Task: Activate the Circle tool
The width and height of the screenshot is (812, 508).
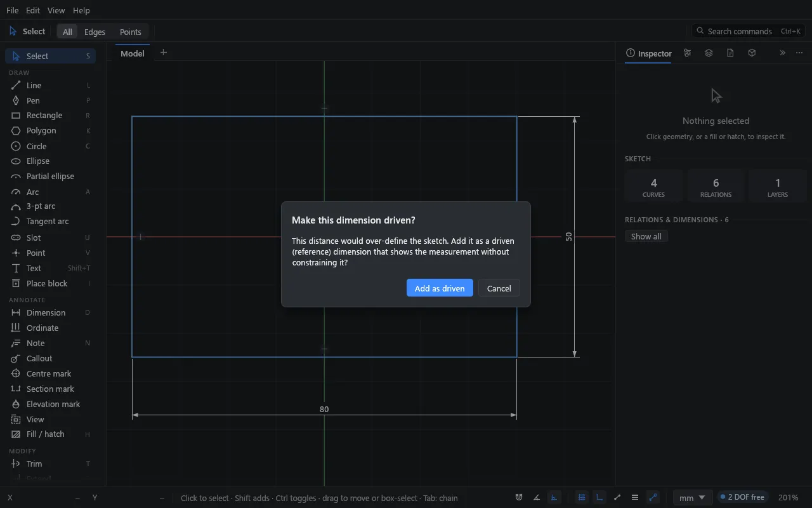Action: click(50, 146)
